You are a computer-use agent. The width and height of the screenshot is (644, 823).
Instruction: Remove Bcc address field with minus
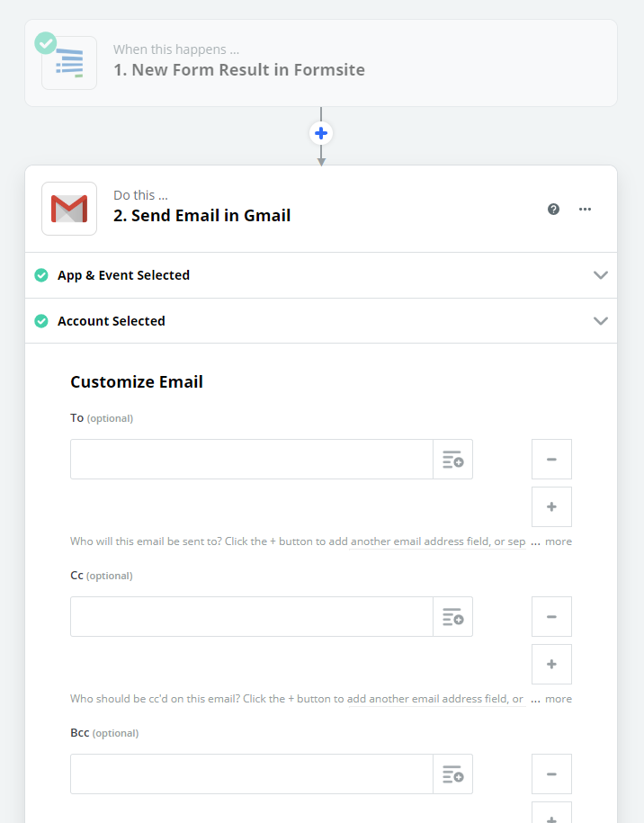click(x=551, y=774)
